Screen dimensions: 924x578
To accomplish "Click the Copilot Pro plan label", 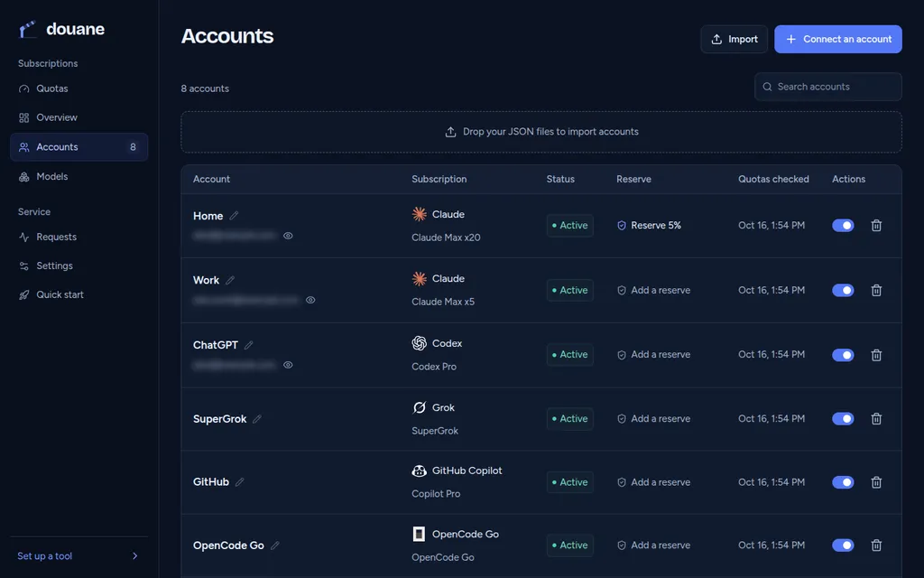I will (436, 494).
